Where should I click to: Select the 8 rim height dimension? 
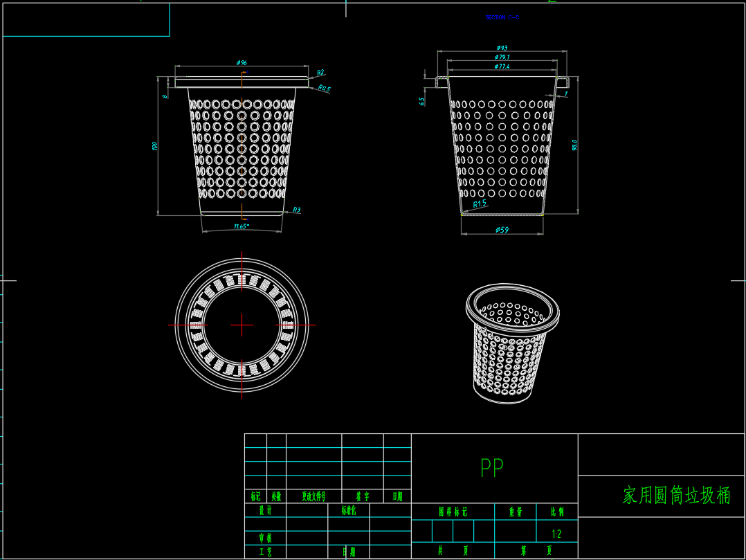point(165,97)
